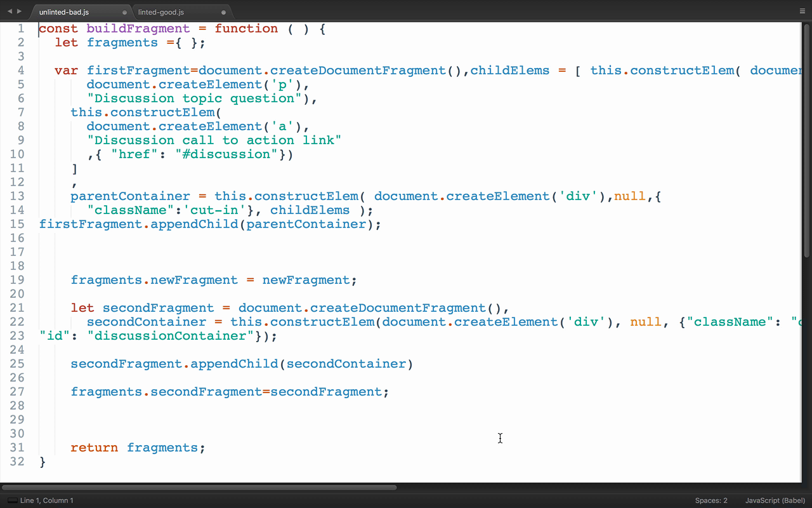
Task: Click the vertical scrollbar thumb
Action: tap(808, 140)
